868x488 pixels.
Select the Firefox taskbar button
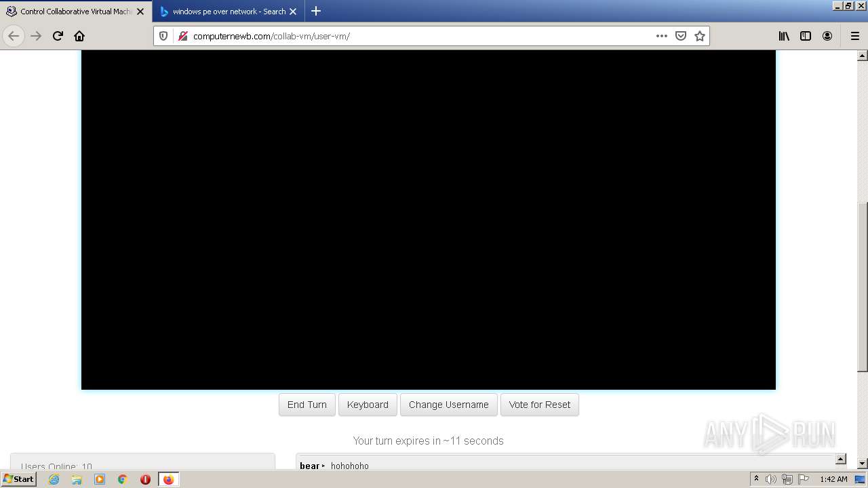point(168,479)
